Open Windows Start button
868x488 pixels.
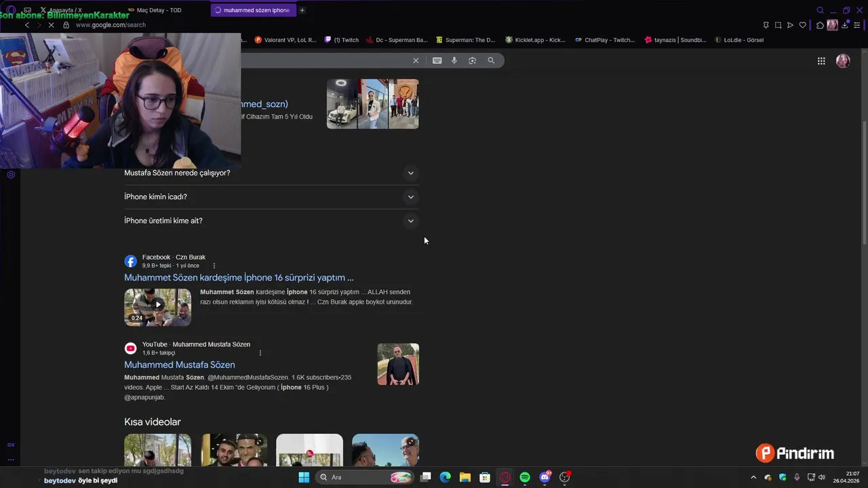pyautogui.click(x=304, y=477)
